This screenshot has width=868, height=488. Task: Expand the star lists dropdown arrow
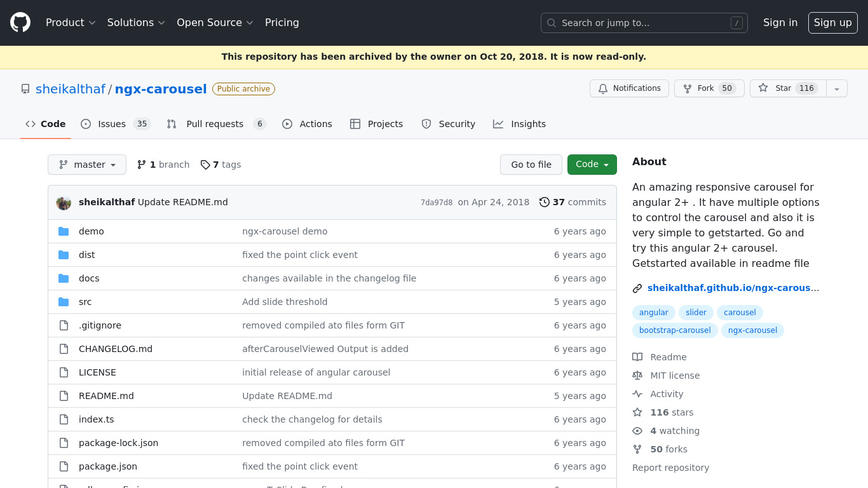pos(836,89)
